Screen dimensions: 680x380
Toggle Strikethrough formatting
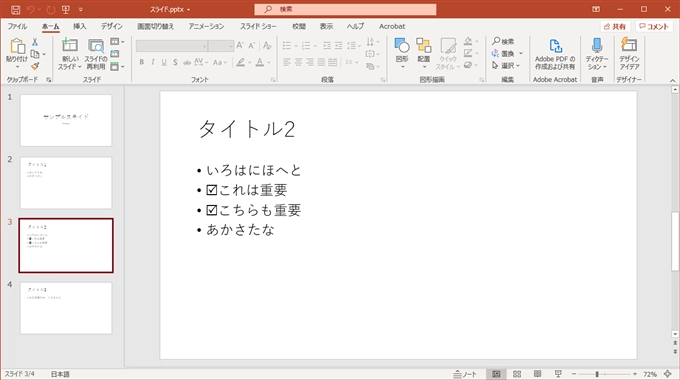[187, 62]
